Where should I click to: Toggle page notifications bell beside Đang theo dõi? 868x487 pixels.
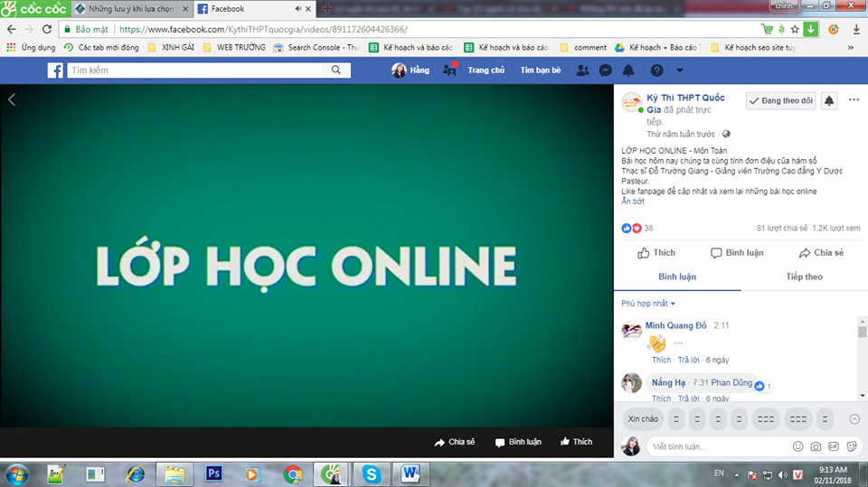point(829,100)
